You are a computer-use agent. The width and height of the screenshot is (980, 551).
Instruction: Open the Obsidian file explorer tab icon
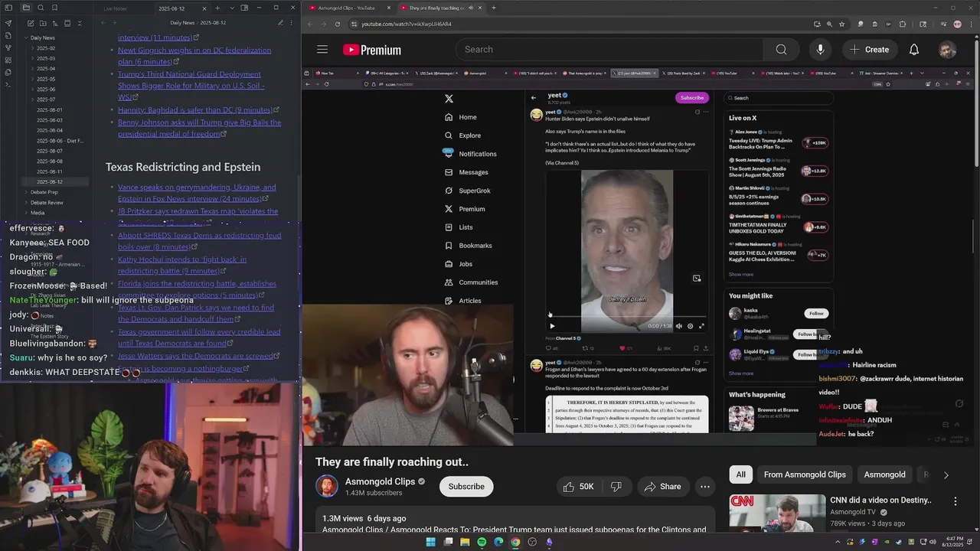(26, 8)
